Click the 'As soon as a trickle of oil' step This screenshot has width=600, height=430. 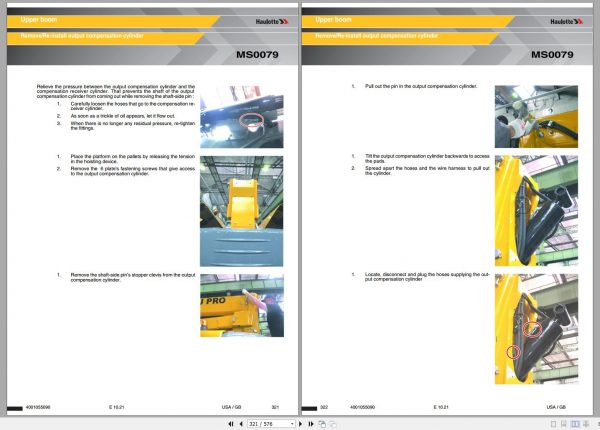coord(123,116)
